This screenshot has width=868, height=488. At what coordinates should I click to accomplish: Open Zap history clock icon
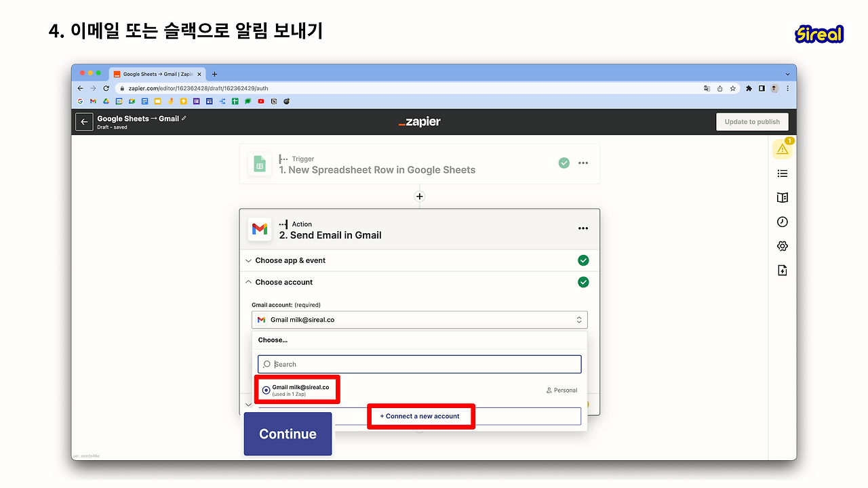[x=783, y=222]
